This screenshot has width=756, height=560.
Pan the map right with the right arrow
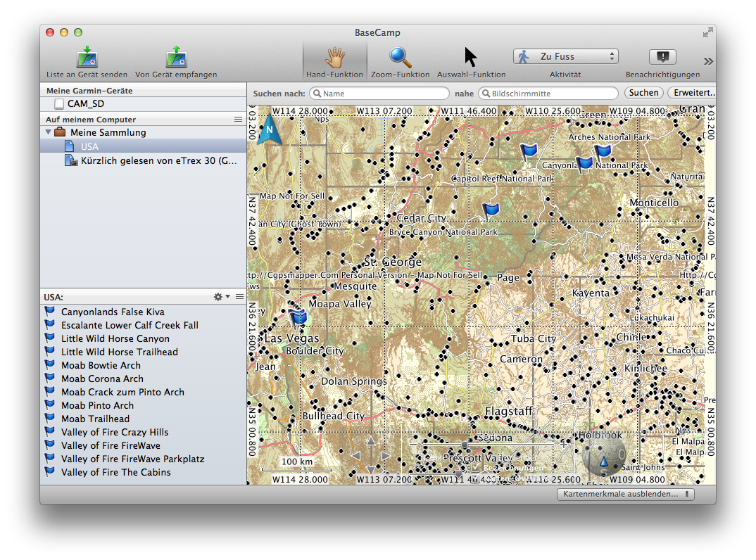click(385, 455)
